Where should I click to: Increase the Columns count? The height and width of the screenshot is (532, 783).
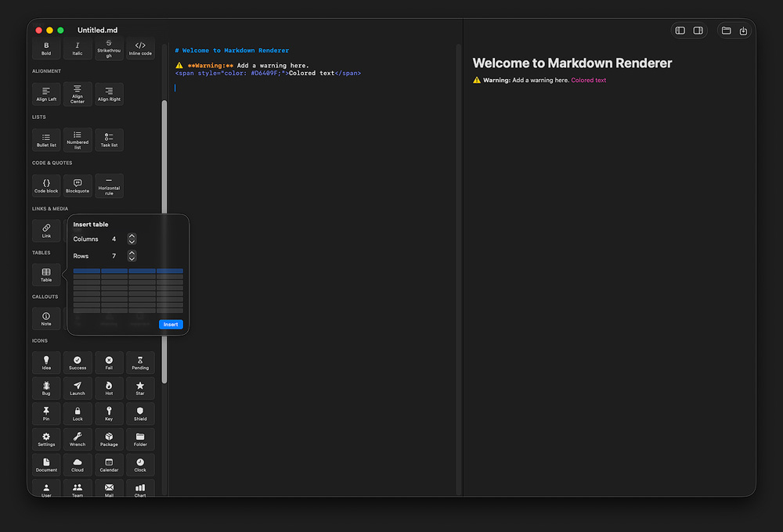[132, 236]
